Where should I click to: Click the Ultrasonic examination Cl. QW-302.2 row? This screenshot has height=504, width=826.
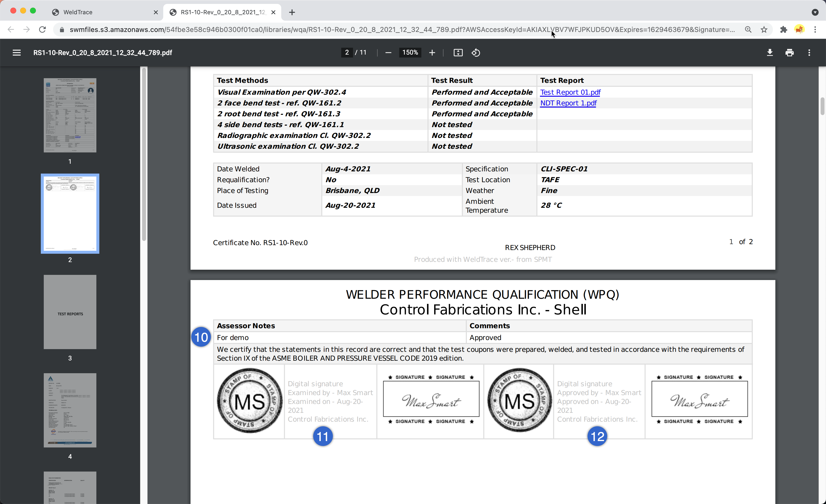[x=482, y=146]
